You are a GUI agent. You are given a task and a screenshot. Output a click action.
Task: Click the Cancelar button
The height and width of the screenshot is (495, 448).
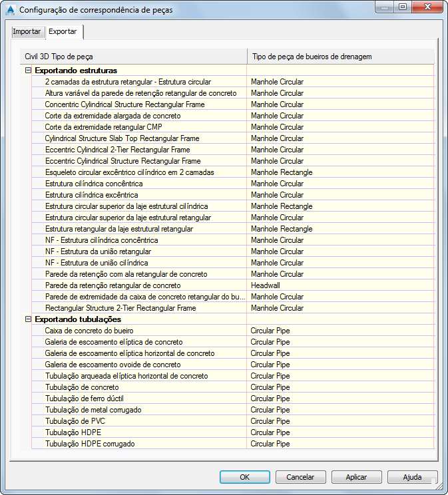click(300, 477)
